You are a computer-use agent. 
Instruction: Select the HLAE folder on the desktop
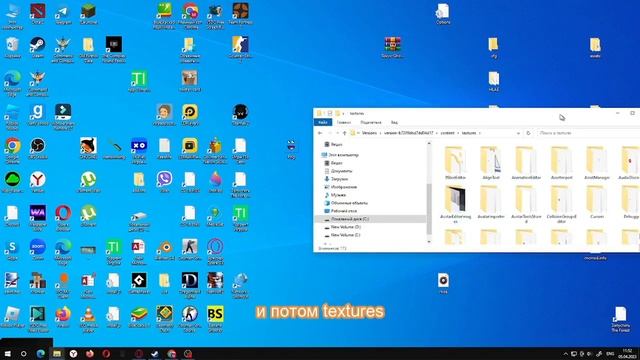tap(493, 81)
